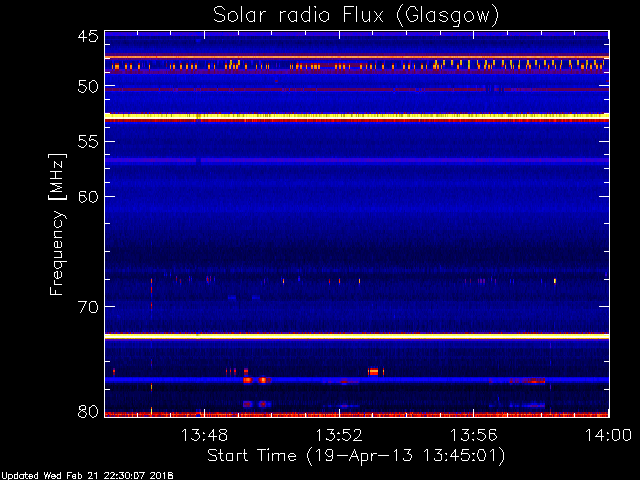640x480 pixels.
Task: Click the 13:48 time axis label
Action: pyautogui.click(x=204, y=435)
